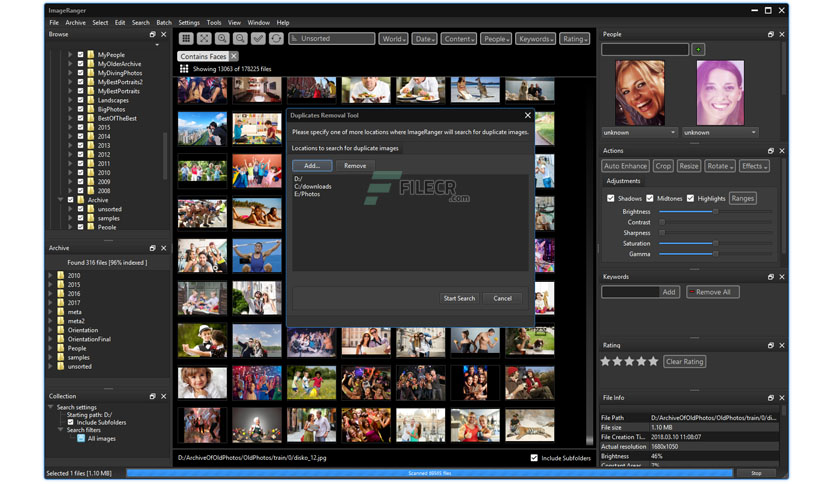Click the thumbnails grid icon beside file count
836x484 pixels.
coord(184,69)
